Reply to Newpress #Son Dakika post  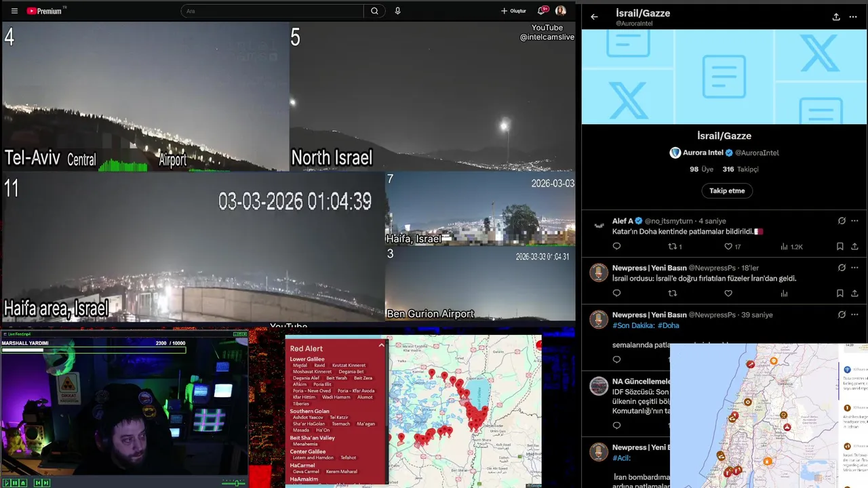coord(616,360)
